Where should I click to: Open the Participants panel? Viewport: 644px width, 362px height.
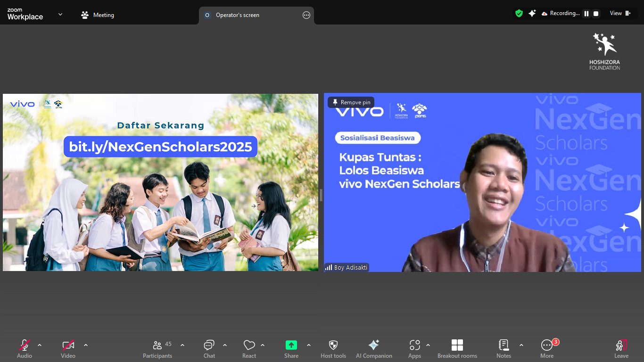(157, 349)
